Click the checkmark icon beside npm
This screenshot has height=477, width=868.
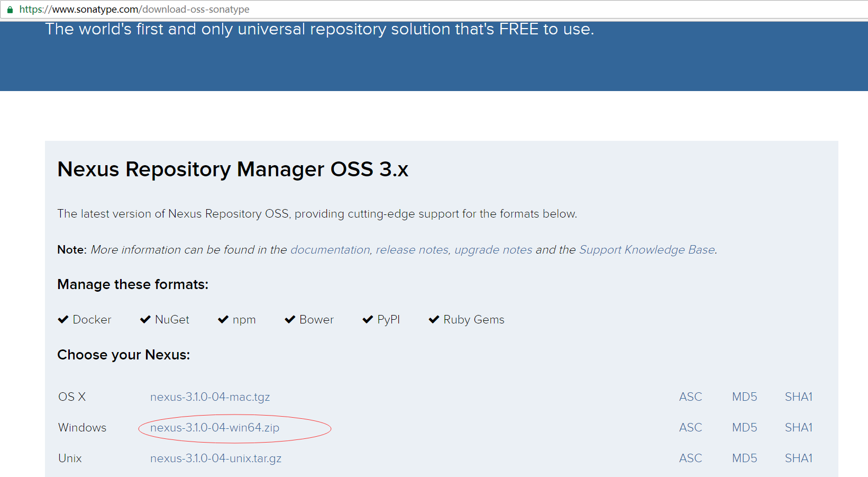point(223,319)
